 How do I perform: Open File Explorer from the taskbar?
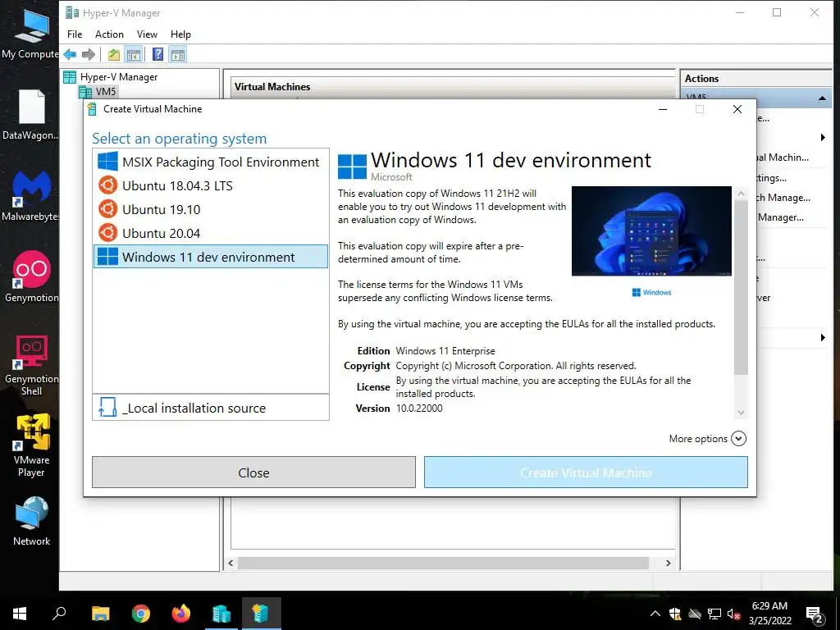point(100,614)
